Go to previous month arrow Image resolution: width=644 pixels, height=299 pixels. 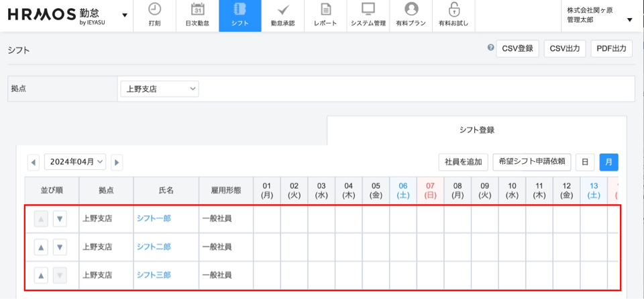[34, 162]
